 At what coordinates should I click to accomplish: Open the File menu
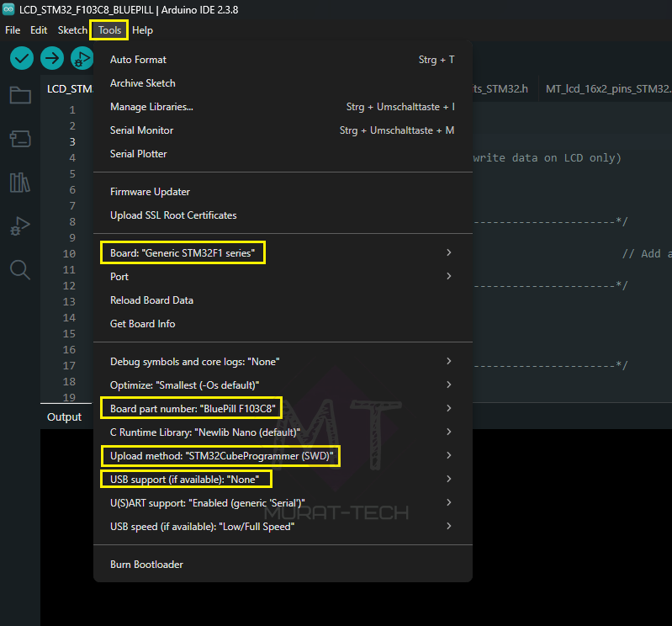(13, 30)
